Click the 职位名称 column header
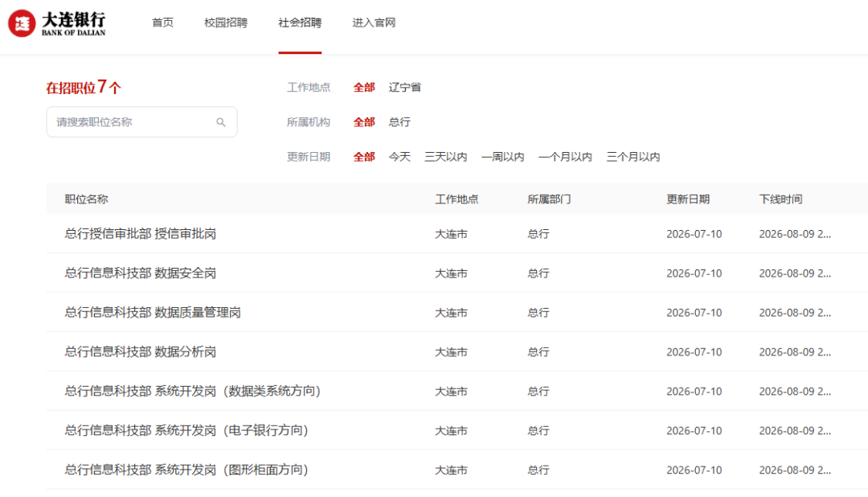Image resolution: width=868 pixels, height=497 pixels. coord(86,199)
